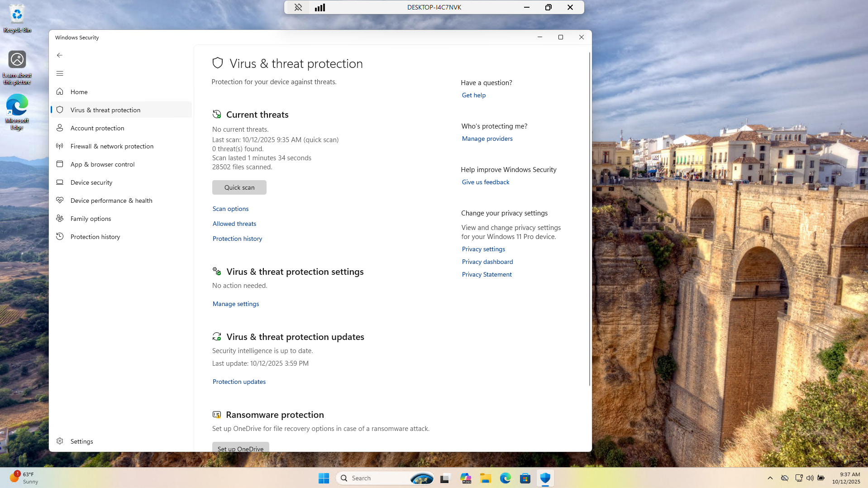This screenshot has height=488, width=868.
Task: Click the Family options icon
Action: point(60,219)
